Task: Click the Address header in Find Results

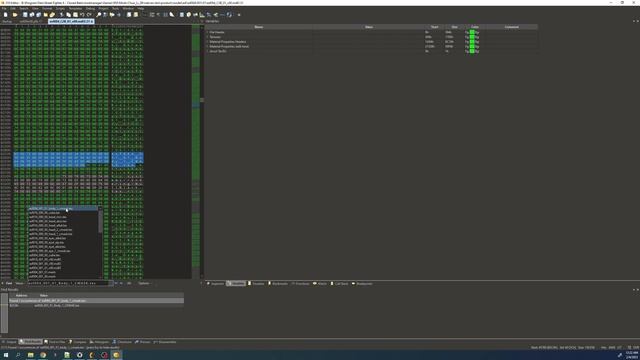Action: [x=22, y=296]
